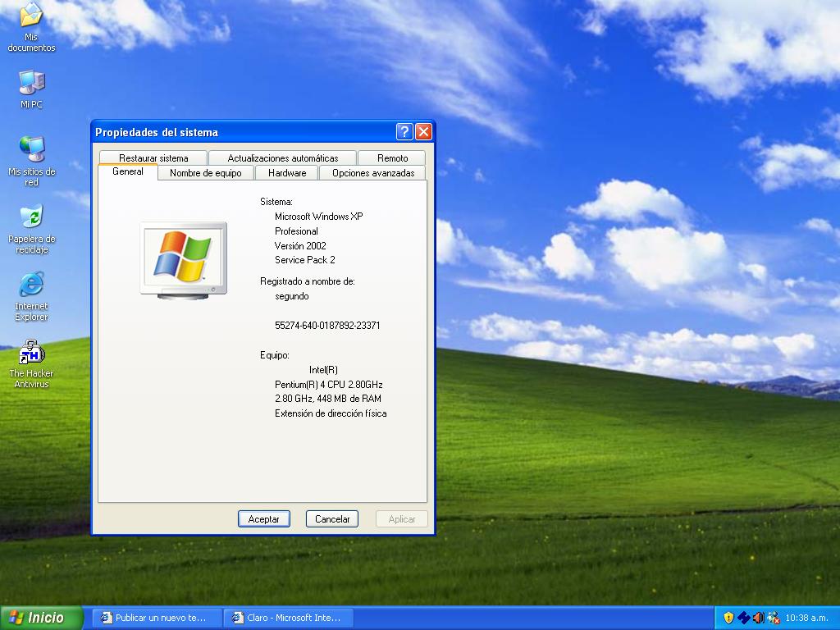The height and width of the screenshot is (630, 840).
Task: Click the 'Intel(R)' text line
Action: coord(323,370)
